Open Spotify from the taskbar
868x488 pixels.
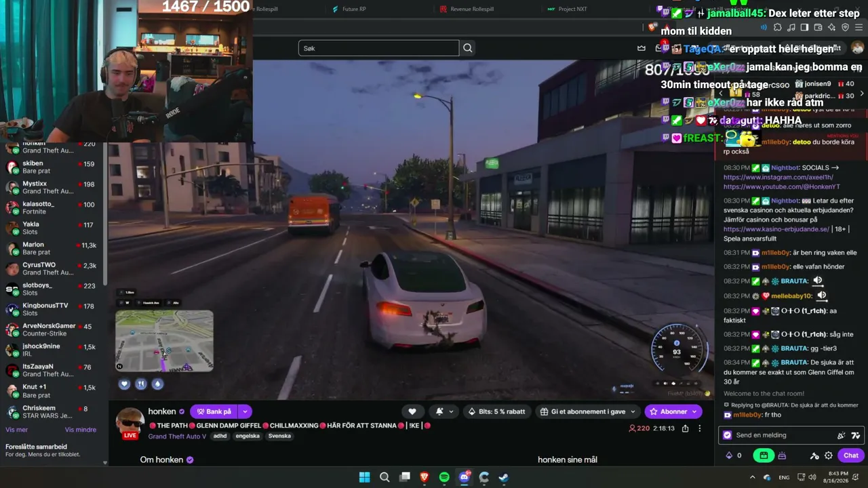(x=444, y=477)
